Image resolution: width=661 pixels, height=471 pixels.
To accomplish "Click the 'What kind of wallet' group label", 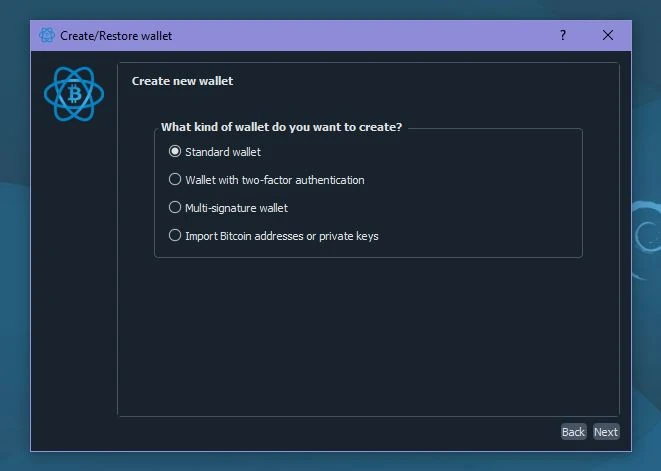I will coord(281,127).
